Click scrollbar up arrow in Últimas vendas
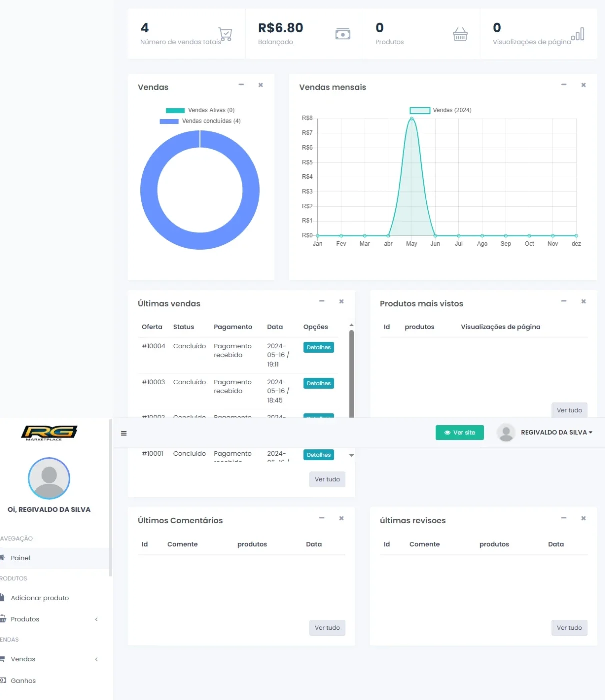Screen dimensions: 605x700 (351, 325)
